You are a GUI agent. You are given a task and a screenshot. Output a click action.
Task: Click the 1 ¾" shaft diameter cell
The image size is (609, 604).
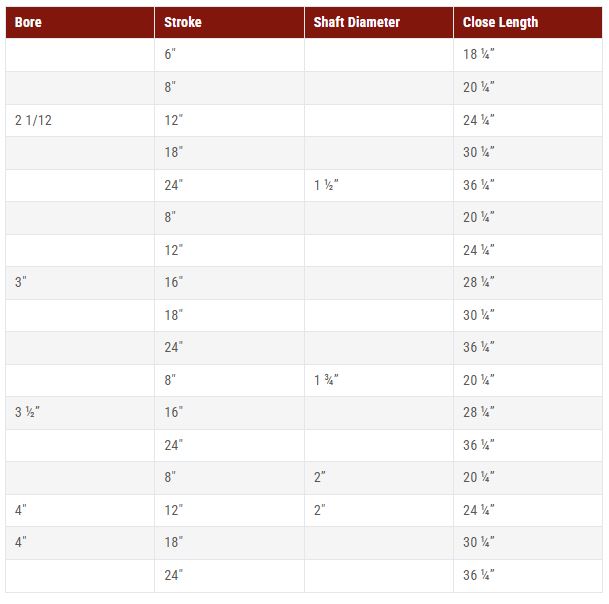[x=326, y=380]
